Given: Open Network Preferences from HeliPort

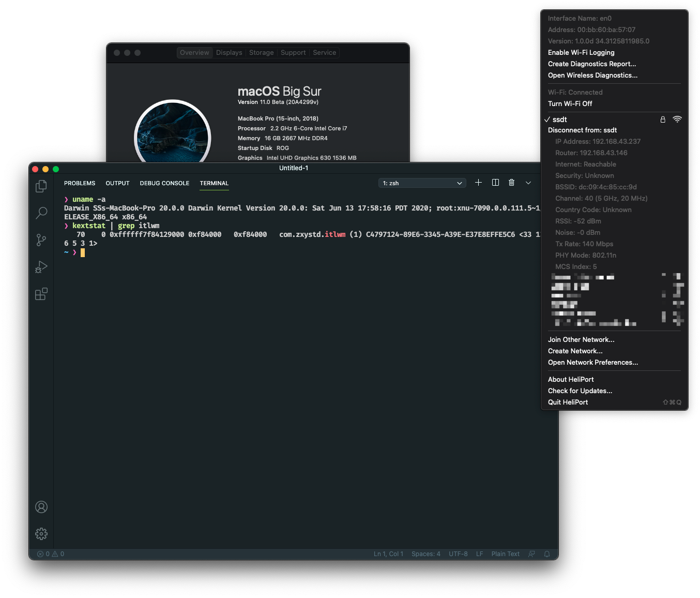Looking at the screenshot, I should [593, 362].
